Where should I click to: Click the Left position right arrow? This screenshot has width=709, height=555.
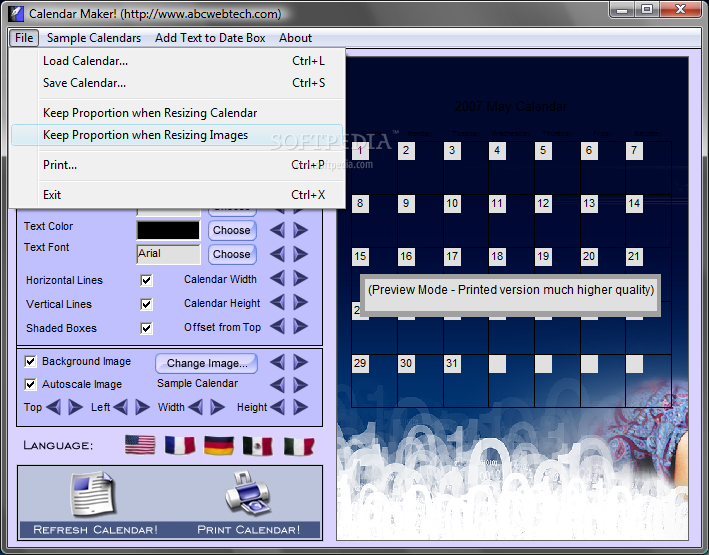[142, 407]
